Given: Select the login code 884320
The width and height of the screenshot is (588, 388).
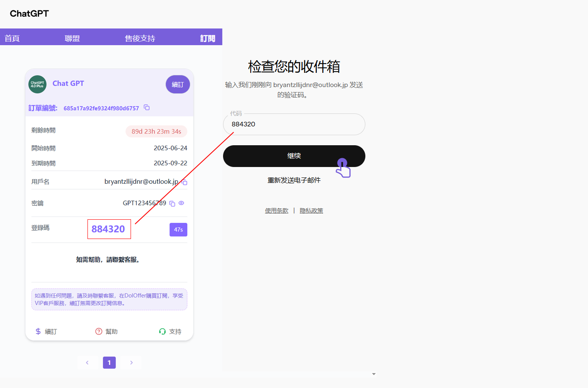Looking at the screenshot, I should pos(108,229).
